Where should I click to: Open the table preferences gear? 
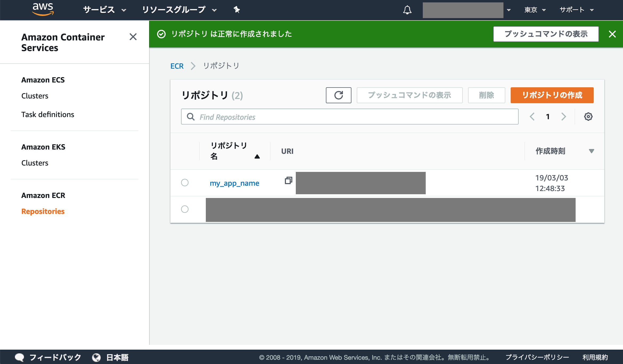pyautogui.click(x=589, y=117)
